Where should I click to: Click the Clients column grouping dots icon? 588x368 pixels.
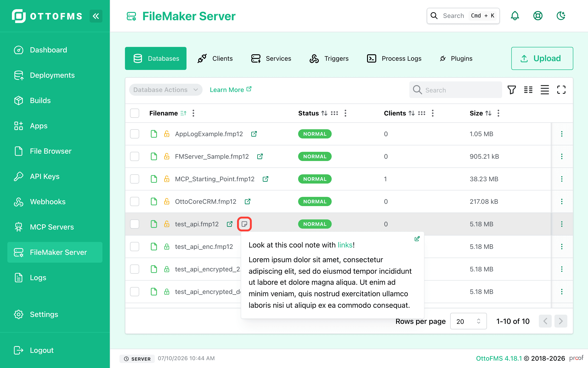coord(421,113)
